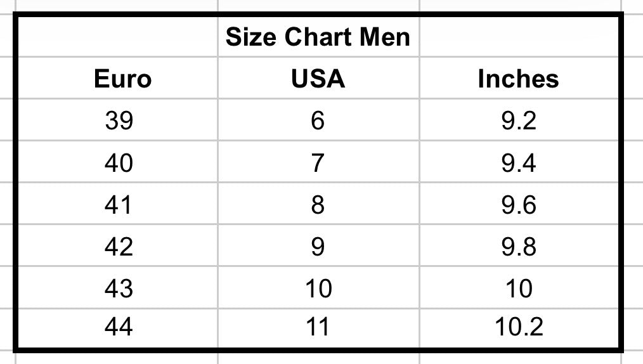
Task: Click the USA size 9 cell
Action: point(318,246)
